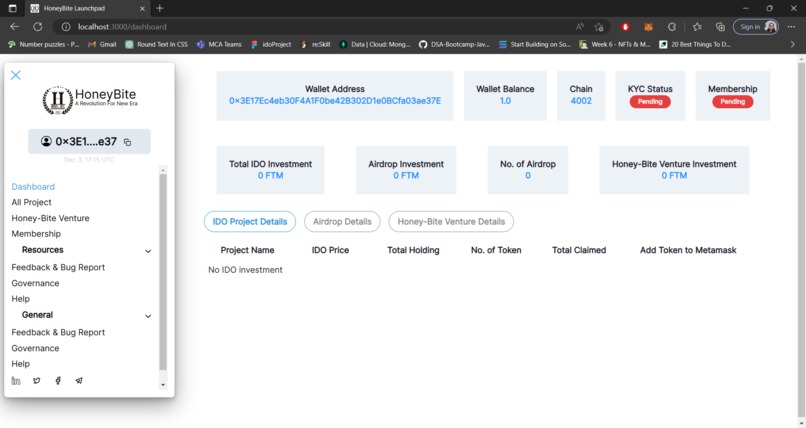Open the idoProject bookmark

tap(271, 45)
